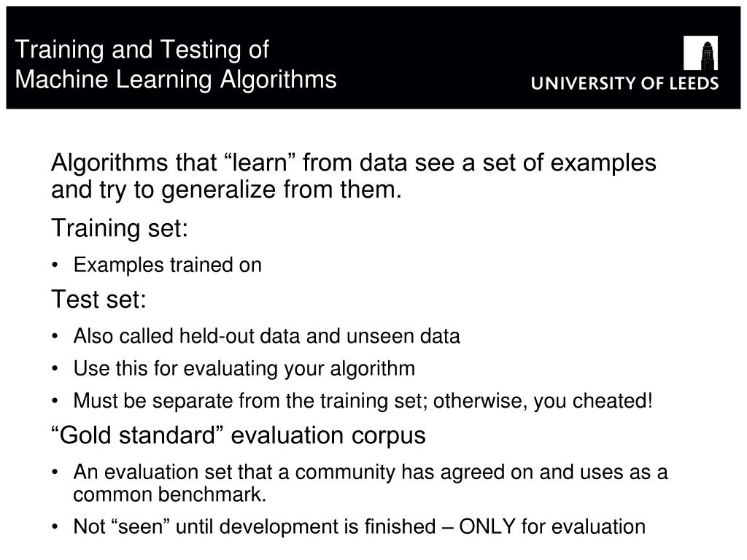This screenshot has width=747, height=560.
Task: Click 'Use this for evaluating your algorithm'
Action: click(244, 368)
